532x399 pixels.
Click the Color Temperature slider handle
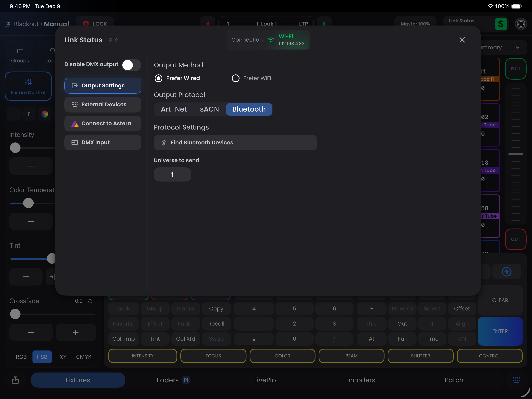click(x=28, y=203)
